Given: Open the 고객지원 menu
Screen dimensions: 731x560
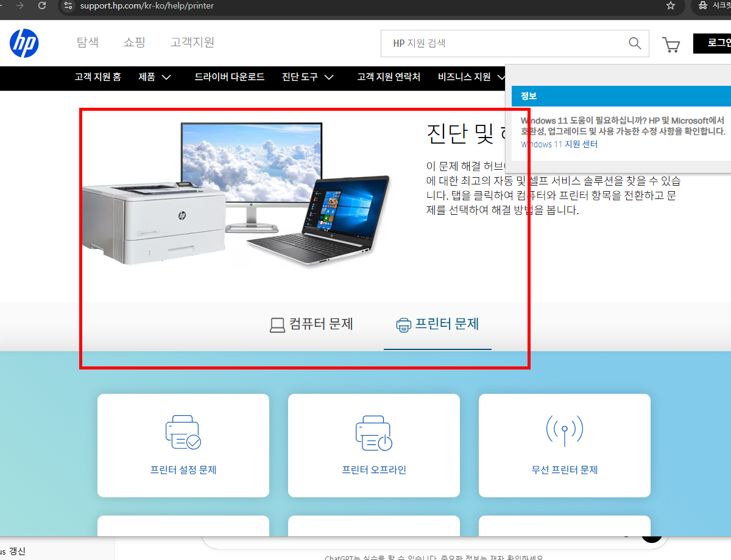Looking at the screenshot, I should pyautogui.click(x=192, y=43).
